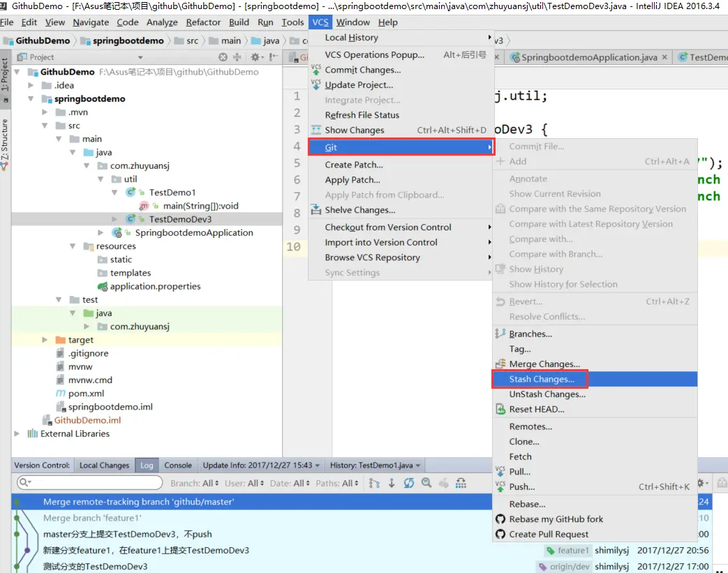Select the GithubDemo.iml file
The width and height of the screenshot is (728, 573).
click(87, 420)
